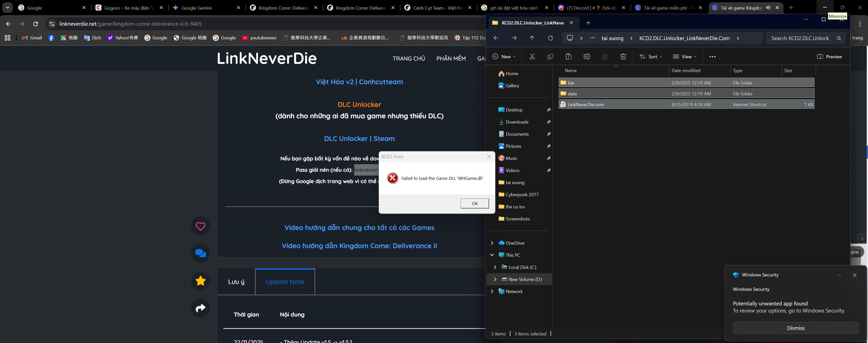Click the Cut icon in Explorer toolbar

click(x=532, y=56)
